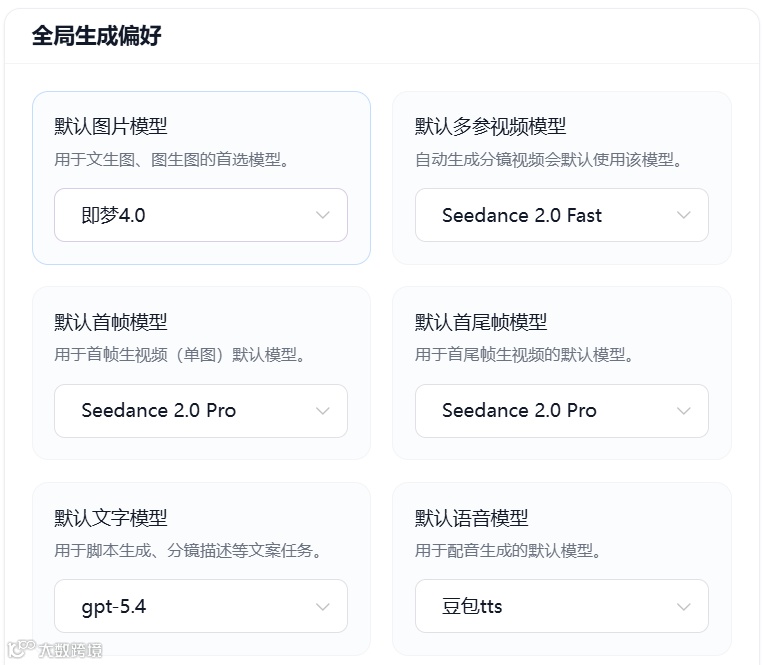Click the chevron in the 默认首帧模型 selector

pos(322,411)
